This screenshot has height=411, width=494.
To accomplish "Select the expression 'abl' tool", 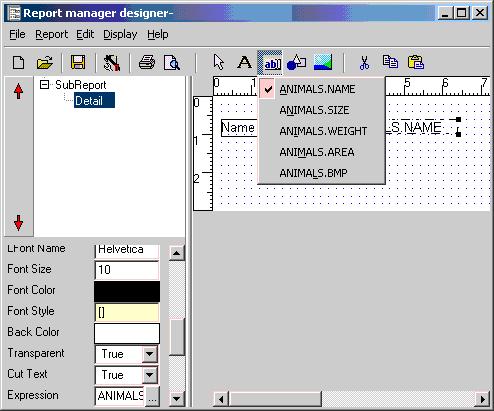I will (270, 63).
